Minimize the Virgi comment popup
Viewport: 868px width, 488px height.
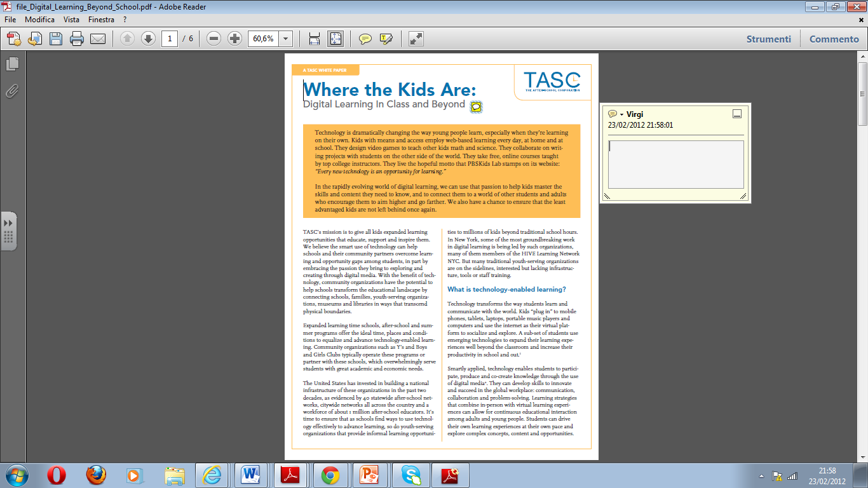(x=737, y=114)
